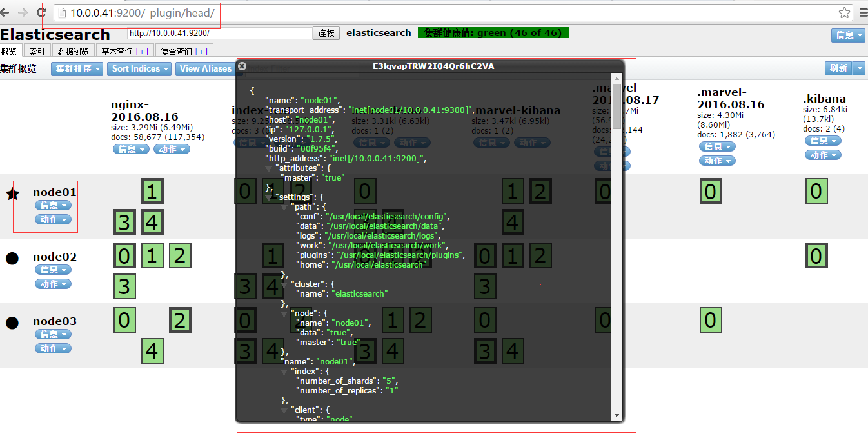
Task: Open the node02 信息 dropdown
Action: [53, 270]
